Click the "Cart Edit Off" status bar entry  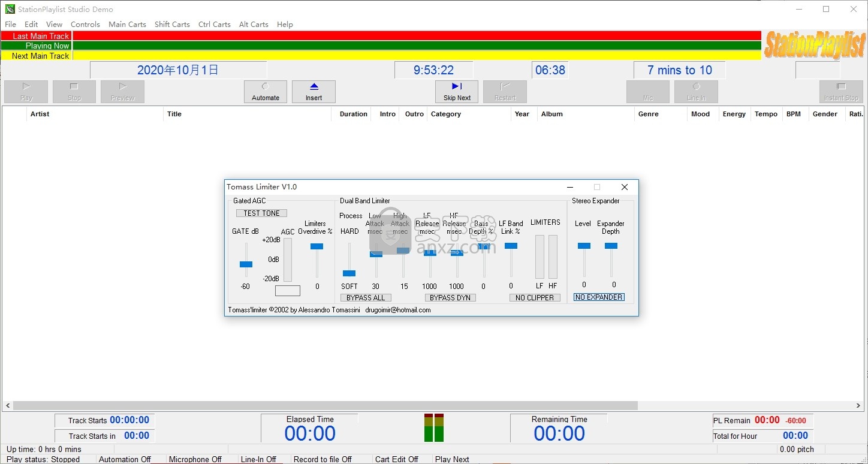tap(397, 459)
